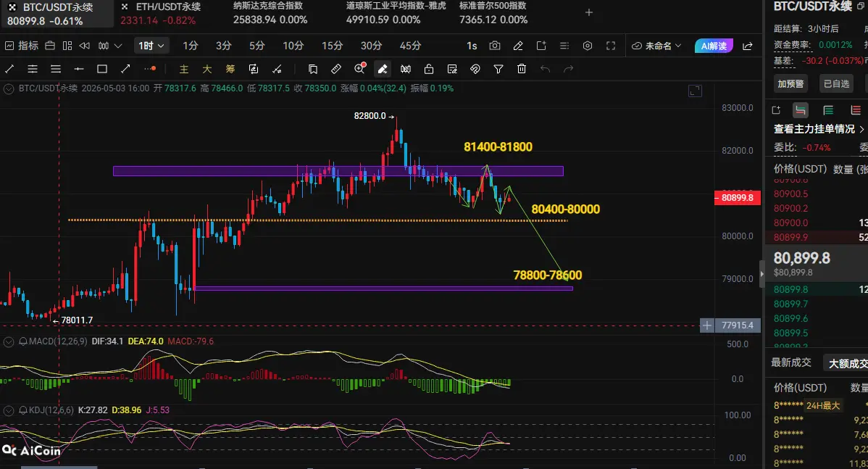
Task: Click the share arrow icon
Action: point(747,46)
